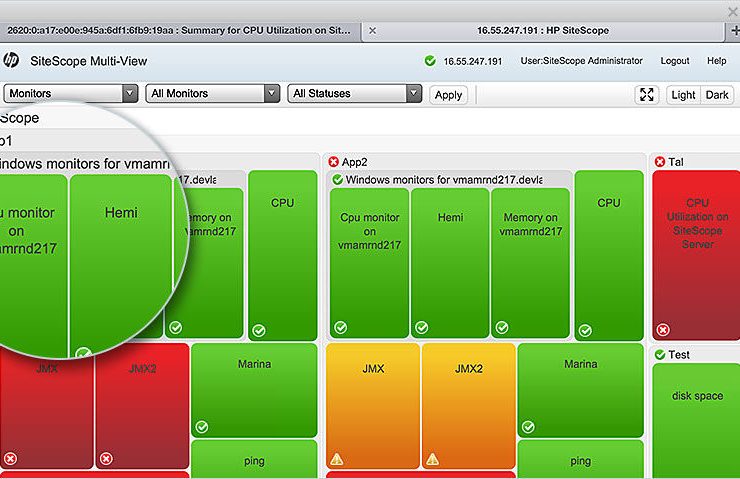Switch to Dark theme
Screen dimensions: 740x479
pos(716,94)
